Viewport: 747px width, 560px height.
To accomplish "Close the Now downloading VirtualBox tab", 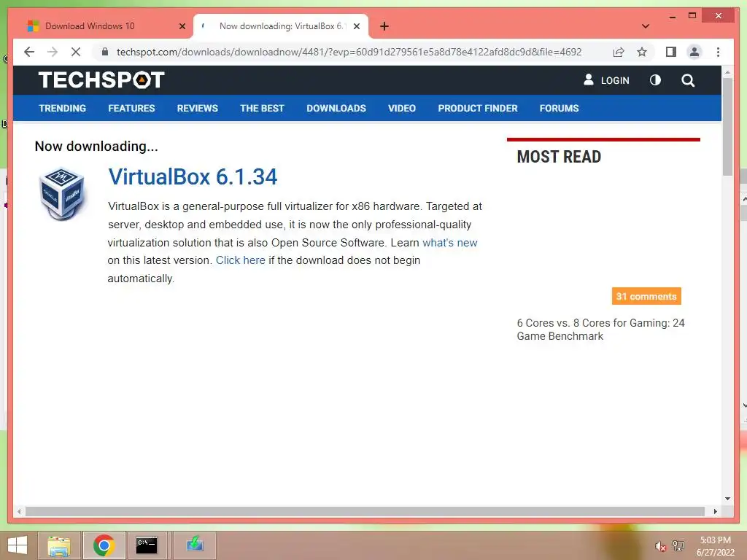I will (x=356, y=26).
